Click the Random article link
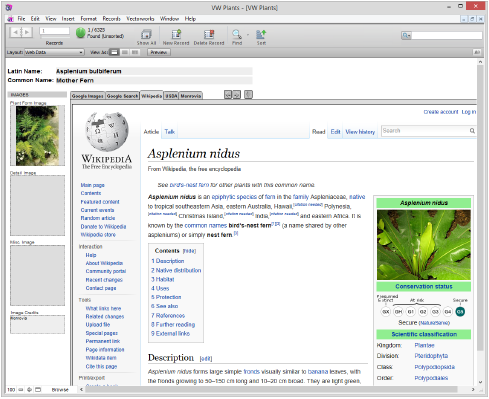This screenshot has height=399, width=489. coord(98,218)
